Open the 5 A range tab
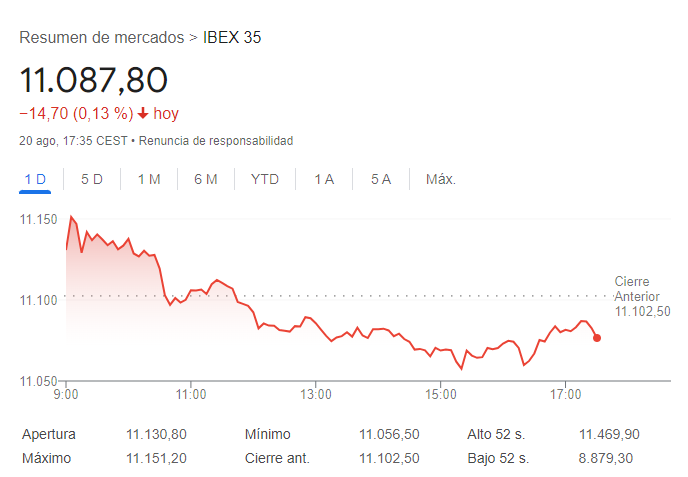 click(x=381, y=179)
